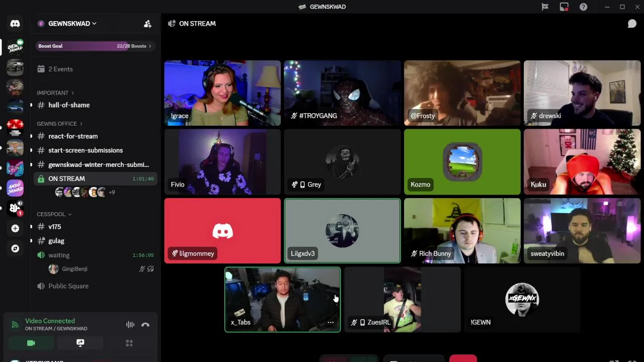Focus #TROYGANG video tile
The height and width of the screenshot is (362, 644).
pyautogui.click(x=342, y=93)
